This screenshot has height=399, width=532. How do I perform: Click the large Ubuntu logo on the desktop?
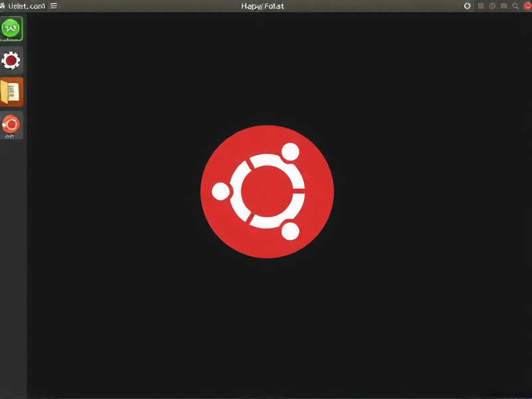pyautogui.click(x=267, y=192)
